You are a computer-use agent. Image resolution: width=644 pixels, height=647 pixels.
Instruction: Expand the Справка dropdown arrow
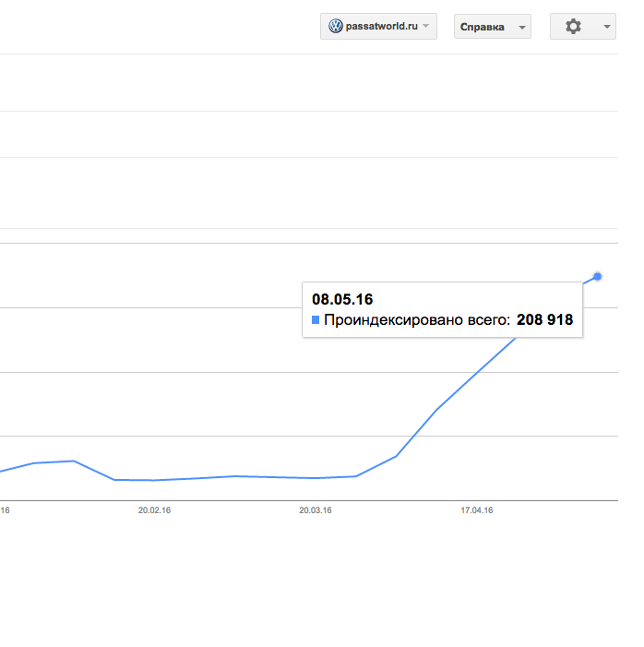522,28
